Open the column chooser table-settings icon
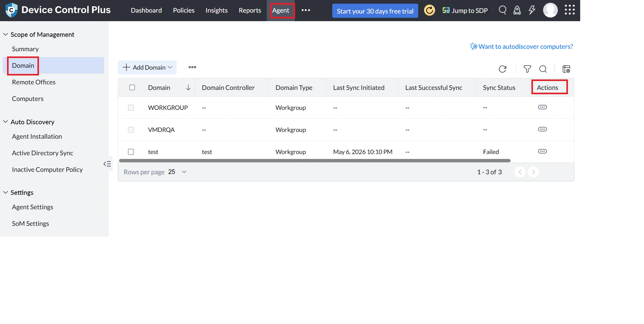The height and width of the screenshot is (324, 644). 566,69
